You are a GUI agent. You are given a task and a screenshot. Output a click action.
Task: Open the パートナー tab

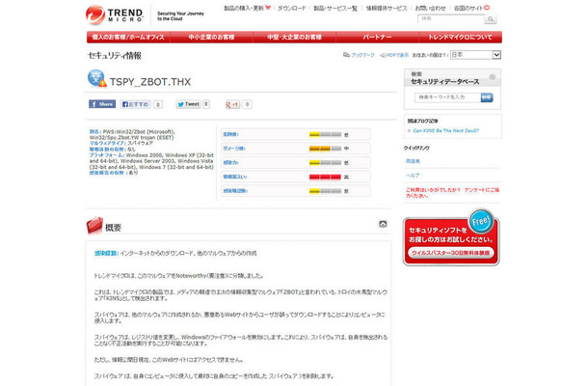tap(377, 37)
